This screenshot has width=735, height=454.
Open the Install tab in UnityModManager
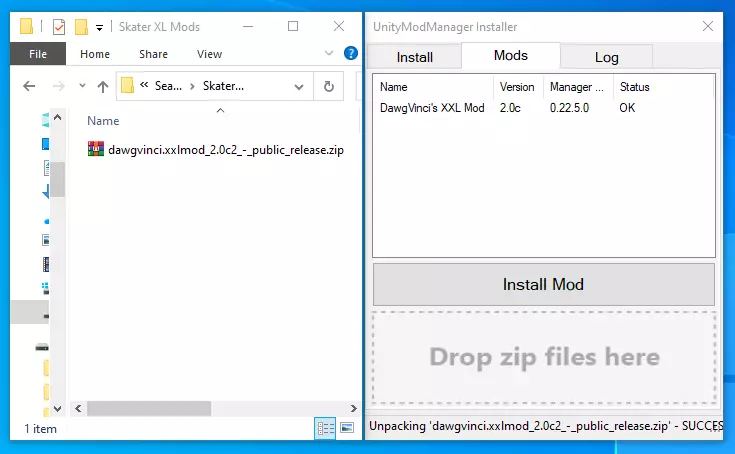click(414, 57)
